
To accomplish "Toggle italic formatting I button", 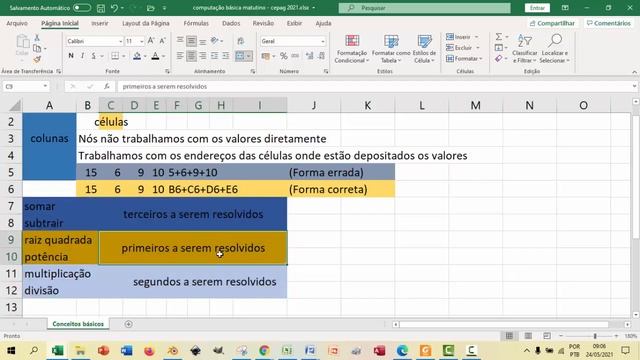I will 82,56.
